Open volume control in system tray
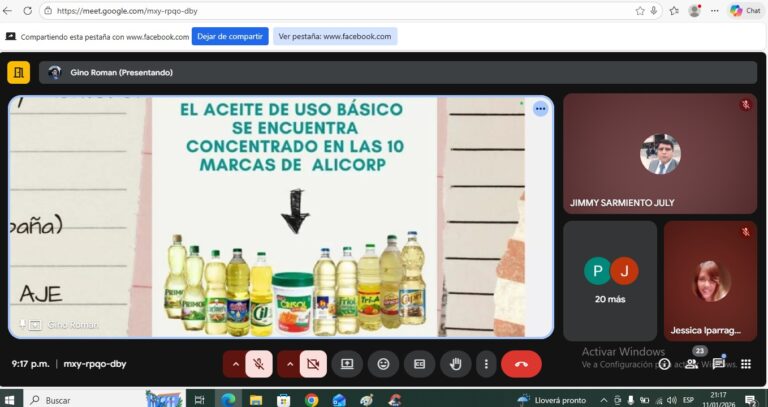This screenshot has height=407, width=768. pos(672,400)
